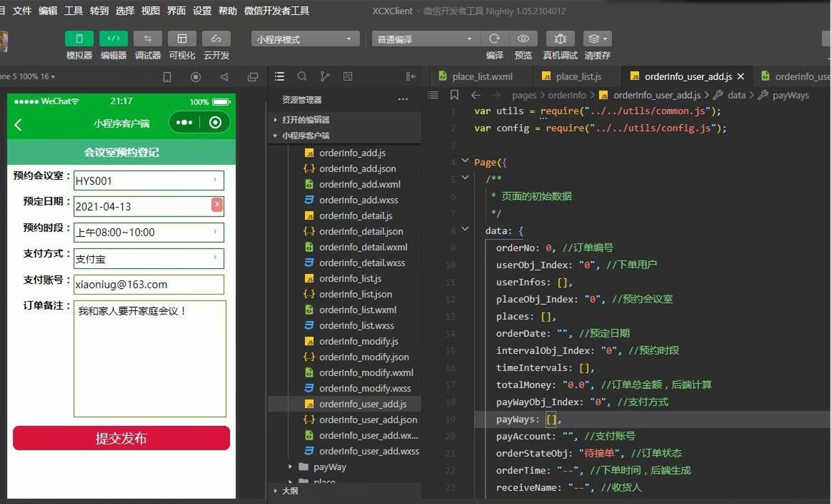The image size is (831, 504).
Task: Click the editor back navigation arrow
Action: pyautogui.click(x=475, y=95)
